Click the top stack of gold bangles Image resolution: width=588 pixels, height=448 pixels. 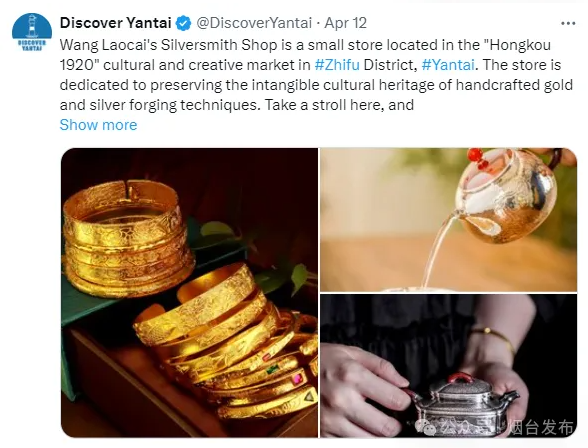[128, 238]
